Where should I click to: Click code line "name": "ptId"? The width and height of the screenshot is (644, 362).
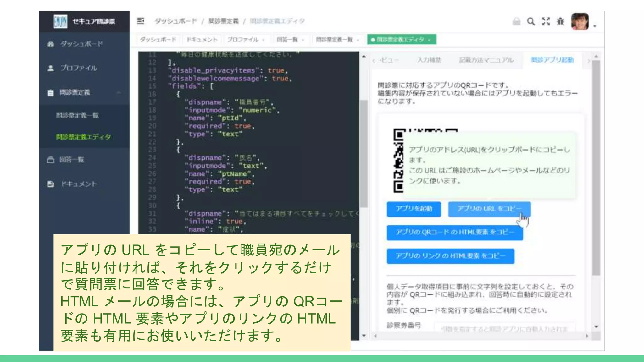click(215, 118)
